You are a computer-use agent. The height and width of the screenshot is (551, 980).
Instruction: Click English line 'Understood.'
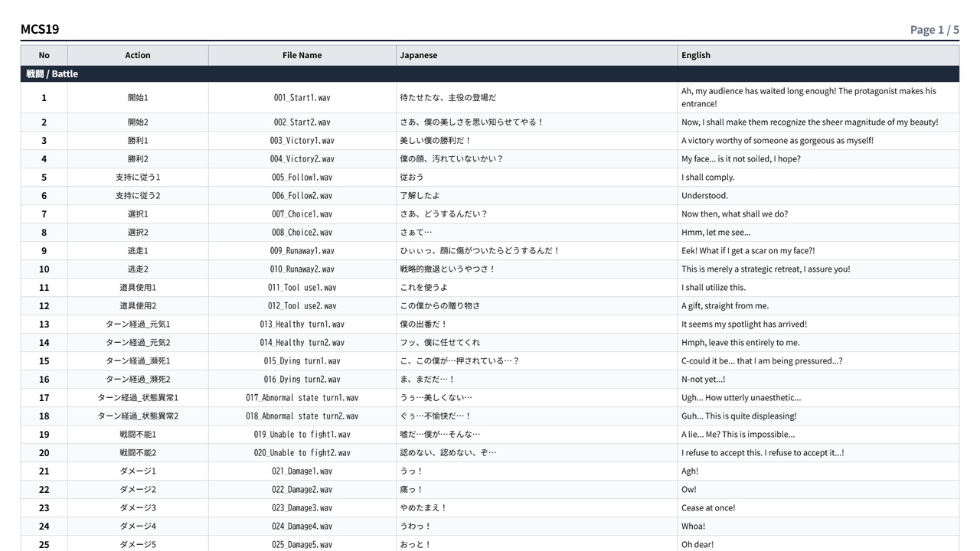tap(705, 196)
